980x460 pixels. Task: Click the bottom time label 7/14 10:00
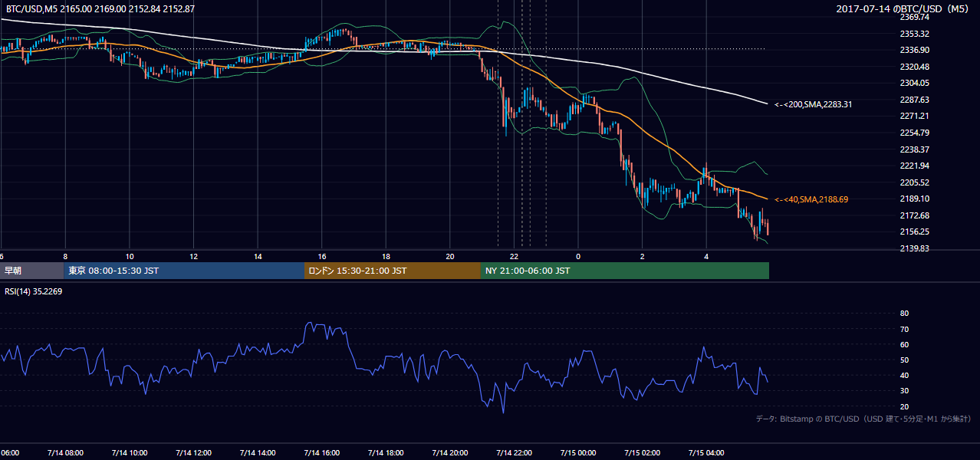[x=129, y=453]
